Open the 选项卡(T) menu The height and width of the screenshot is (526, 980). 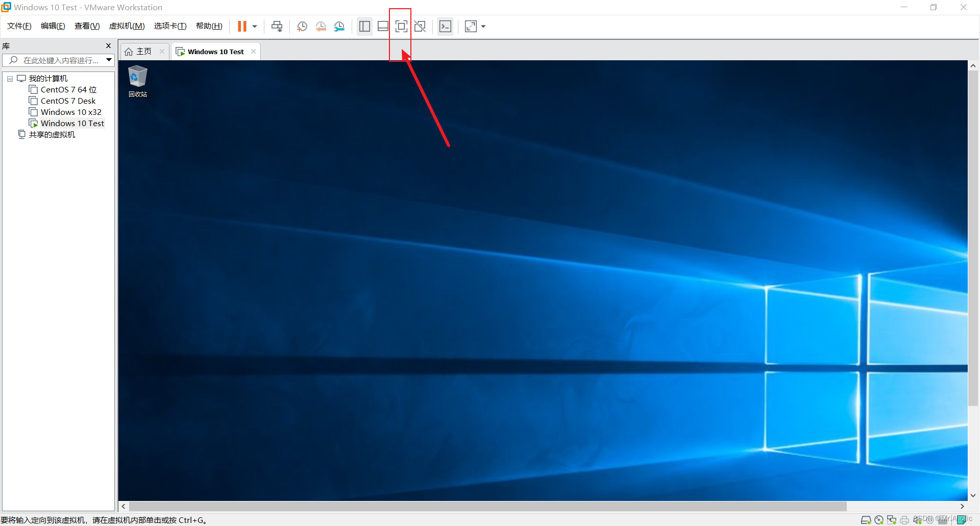(170, 26)
